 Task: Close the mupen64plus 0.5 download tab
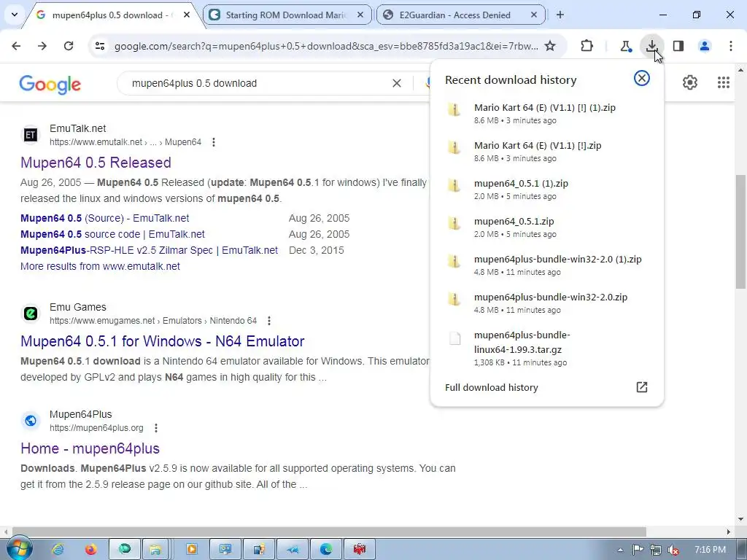[187, 15]
